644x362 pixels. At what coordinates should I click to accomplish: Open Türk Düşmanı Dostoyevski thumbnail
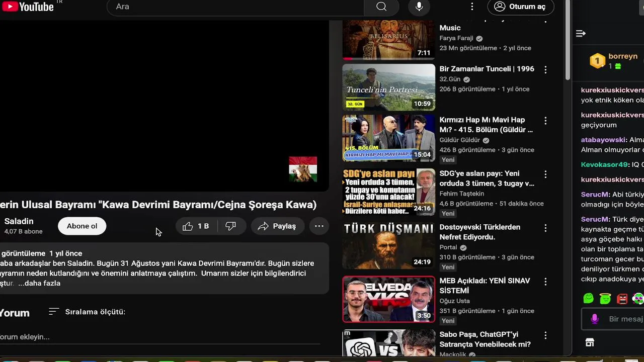[x=388, y=245]
